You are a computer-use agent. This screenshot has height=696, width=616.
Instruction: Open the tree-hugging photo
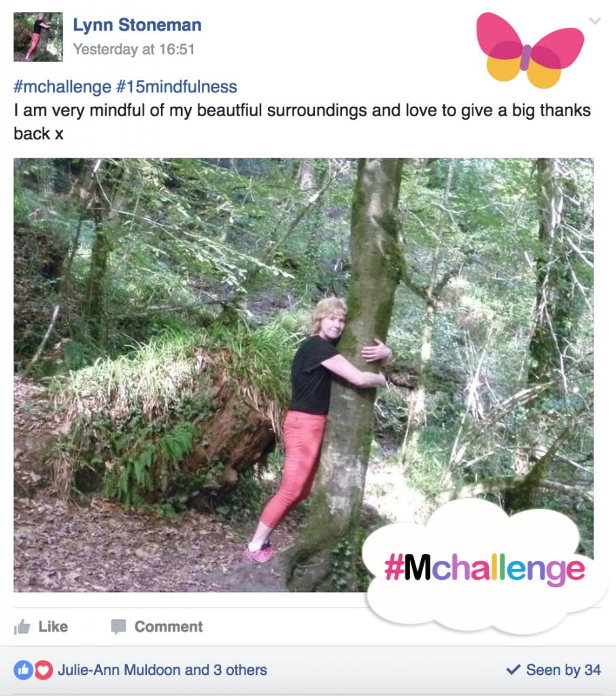coord(303,375)
